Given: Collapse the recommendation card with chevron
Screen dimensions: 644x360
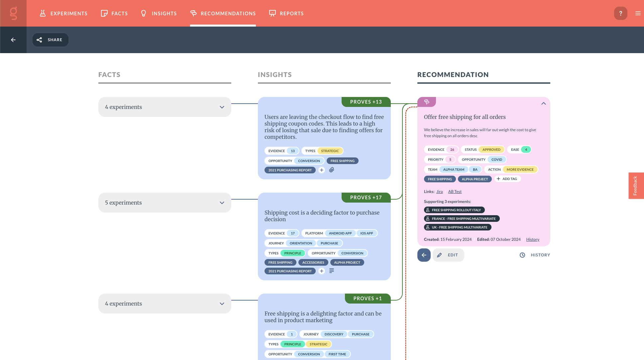Looking at the screenshot, I should pyautogui.click(x=543, y=104).
